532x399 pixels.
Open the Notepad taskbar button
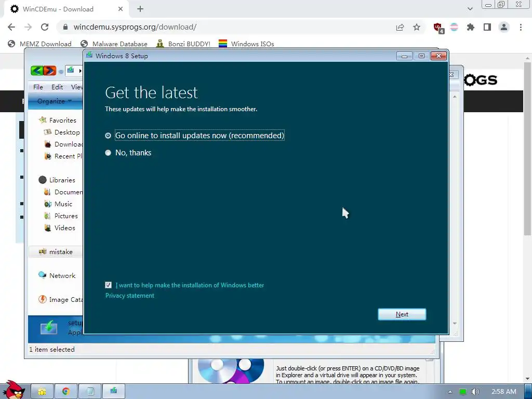[90, 392]
